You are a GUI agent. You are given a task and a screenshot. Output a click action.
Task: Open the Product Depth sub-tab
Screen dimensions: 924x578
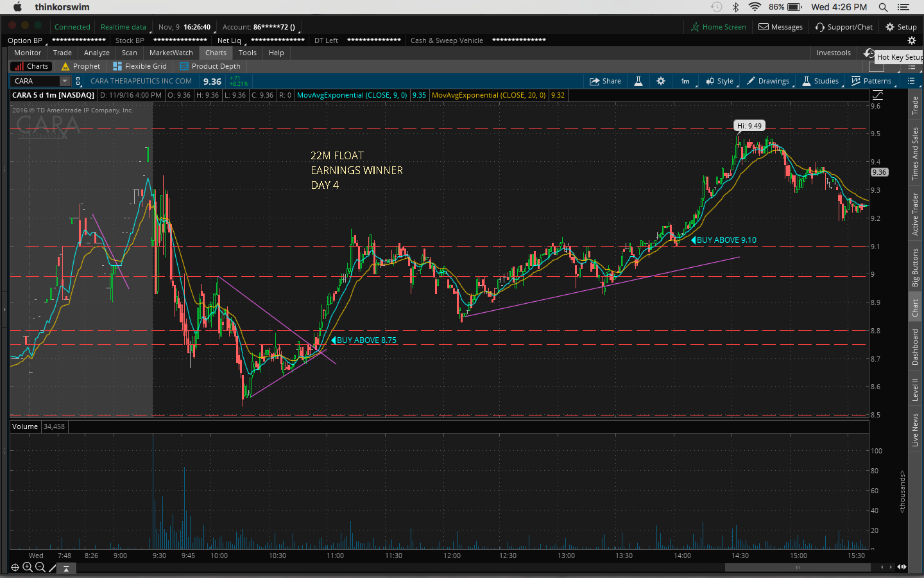[210, 66]
